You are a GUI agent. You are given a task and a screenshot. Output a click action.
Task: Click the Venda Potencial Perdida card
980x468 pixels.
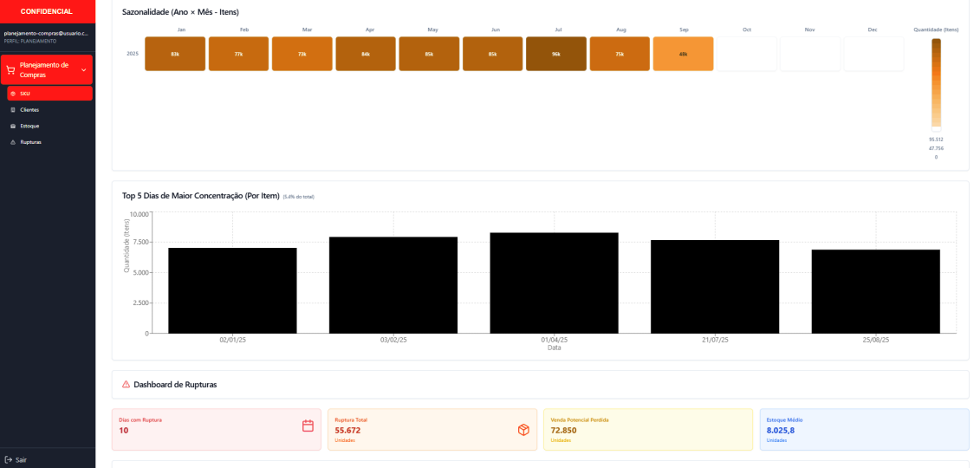pos(647,430)
